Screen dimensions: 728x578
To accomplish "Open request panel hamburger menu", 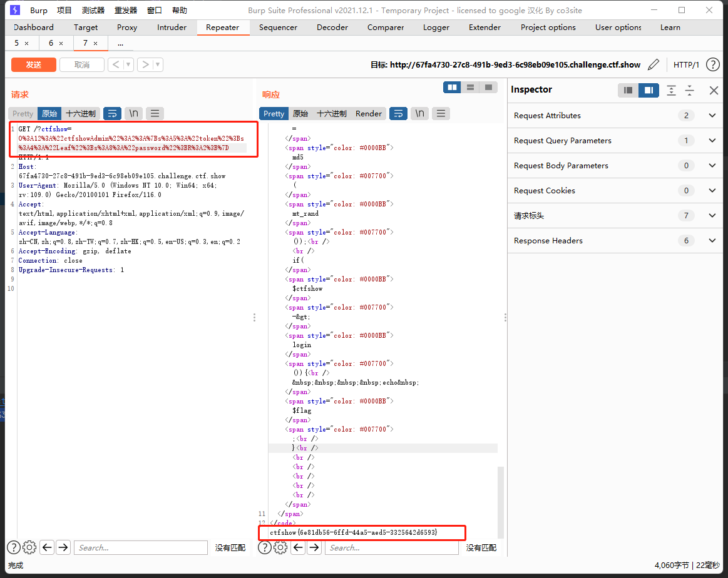I will 155,113.
